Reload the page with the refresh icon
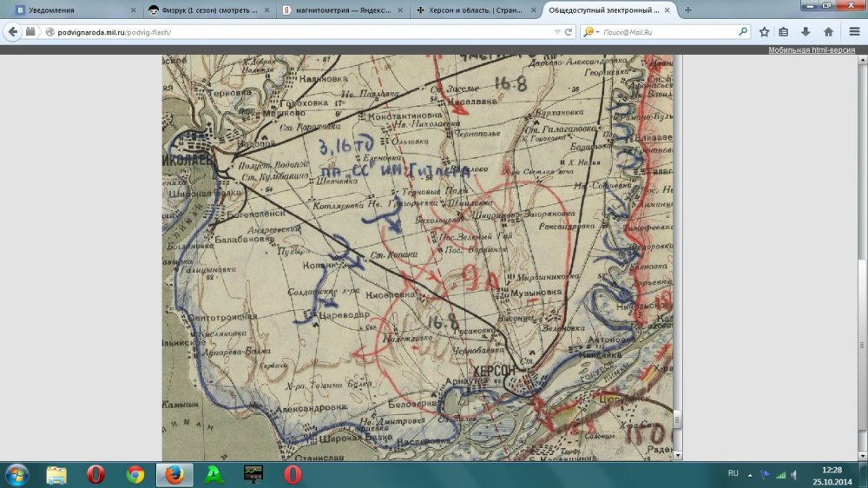The width and height of the screenshot is (868, 488). click(x=569, y=31)
